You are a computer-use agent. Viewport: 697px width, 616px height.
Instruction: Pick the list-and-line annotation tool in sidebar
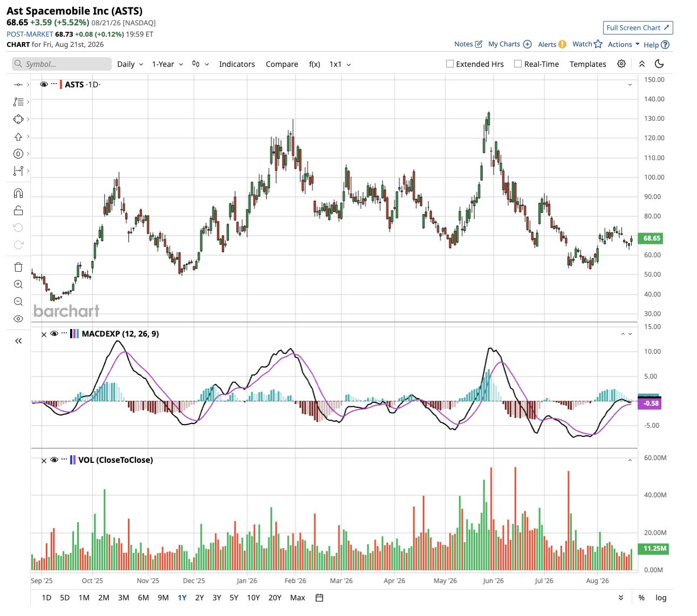point(18,102)
